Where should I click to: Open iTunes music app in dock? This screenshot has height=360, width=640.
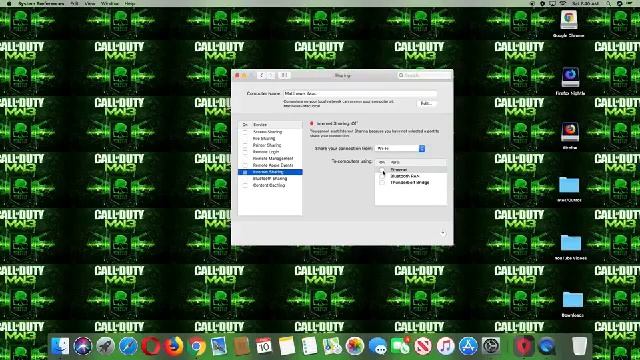click(x=446, y=346)
